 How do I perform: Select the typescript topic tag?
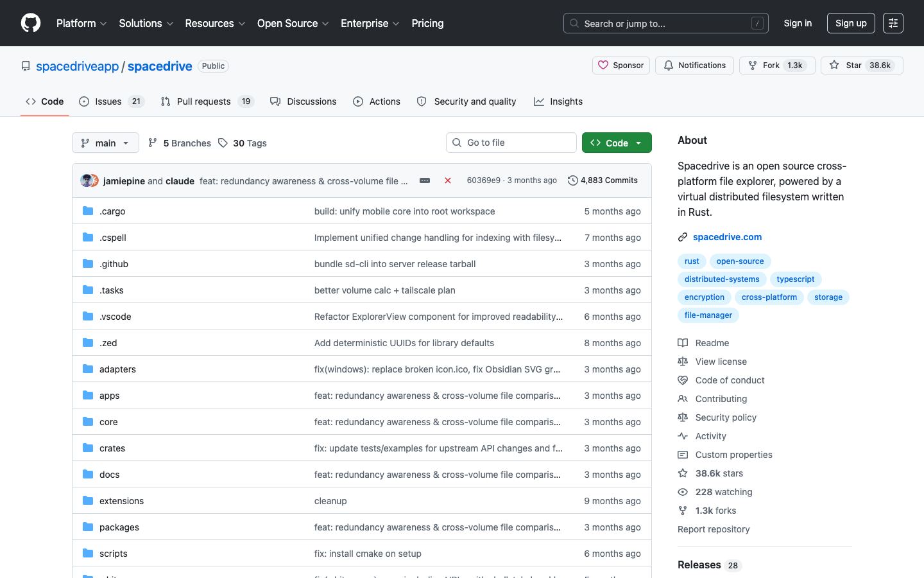[796, 279]
